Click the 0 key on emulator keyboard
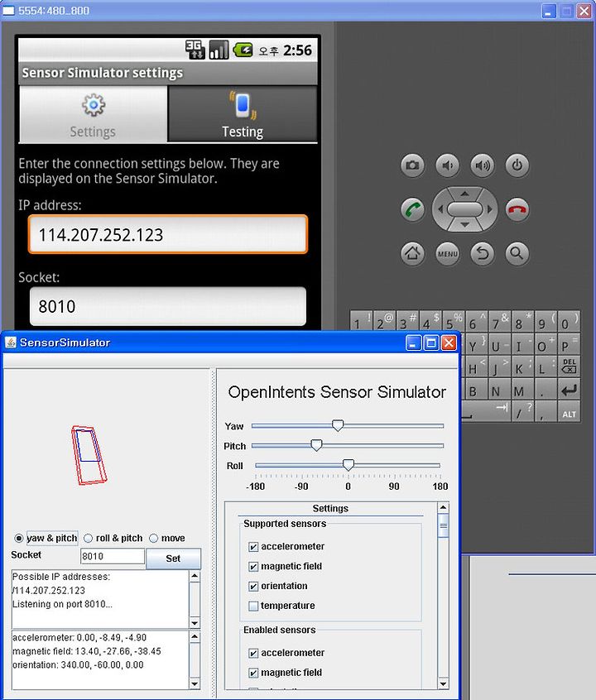 (x=570, y=321)
